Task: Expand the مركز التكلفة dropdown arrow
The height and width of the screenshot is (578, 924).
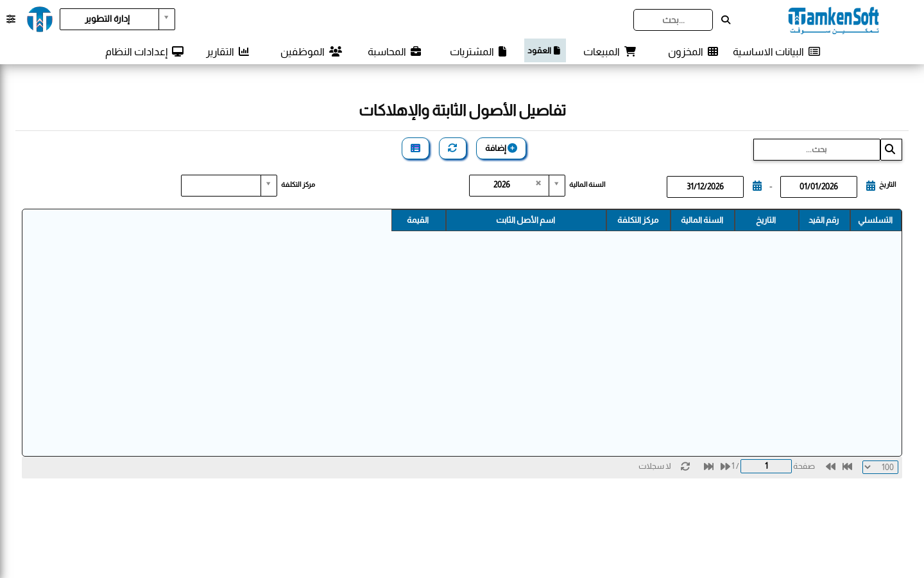Action: pyautogui.click(x=269, y=184)
